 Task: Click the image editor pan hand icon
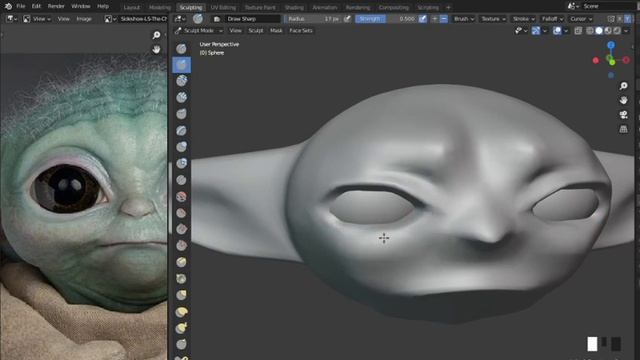156,49
